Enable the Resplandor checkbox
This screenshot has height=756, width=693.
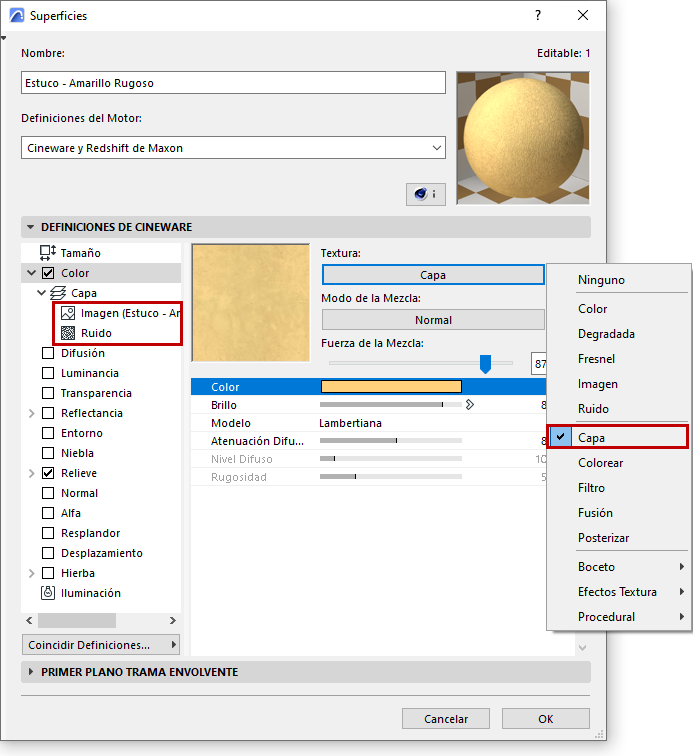click(48, 533)
